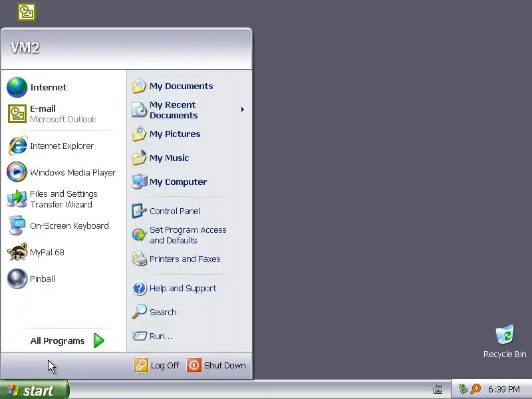Select the Help and Support label

(183, 289)
